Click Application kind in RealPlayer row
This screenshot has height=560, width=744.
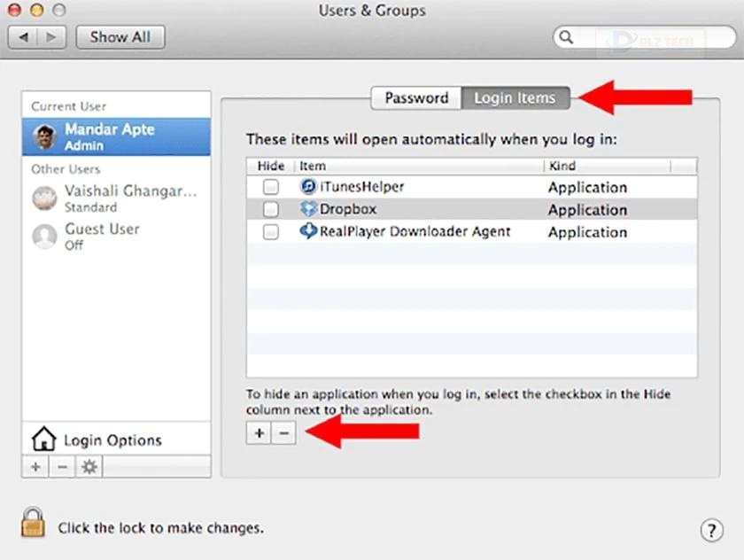pyautogui.click(x=587, y=232)
